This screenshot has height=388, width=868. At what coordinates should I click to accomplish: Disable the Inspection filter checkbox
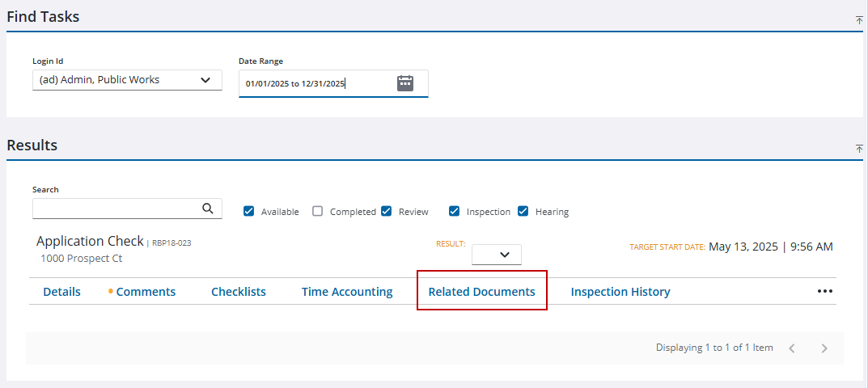[455, 212]
